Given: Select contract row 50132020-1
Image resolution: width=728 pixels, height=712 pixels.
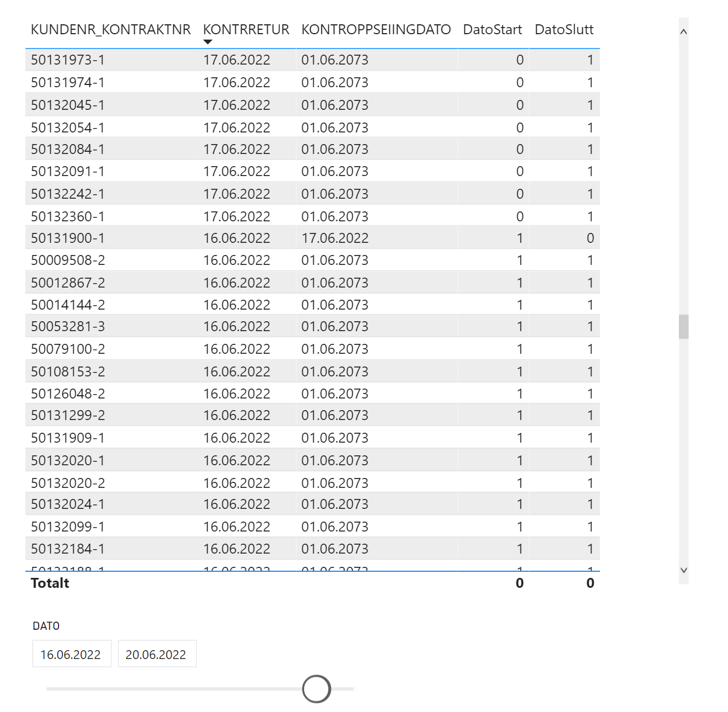Looking at the screenshot, I should pyautogui.click(x=312, y=460).
